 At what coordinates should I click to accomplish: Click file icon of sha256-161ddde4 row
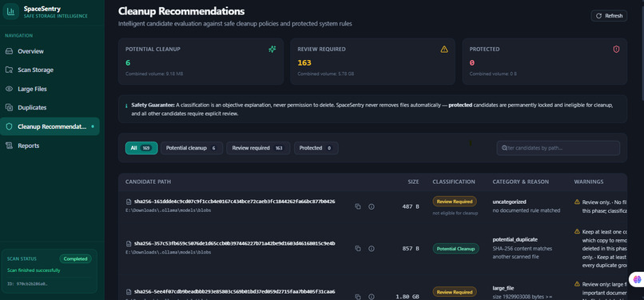(x=128, y=202)
